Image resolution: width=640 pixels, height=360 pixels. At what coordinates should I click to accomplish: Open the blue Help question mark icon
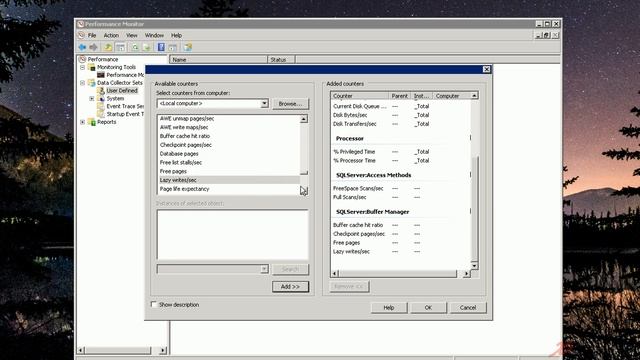pos(161,47)
